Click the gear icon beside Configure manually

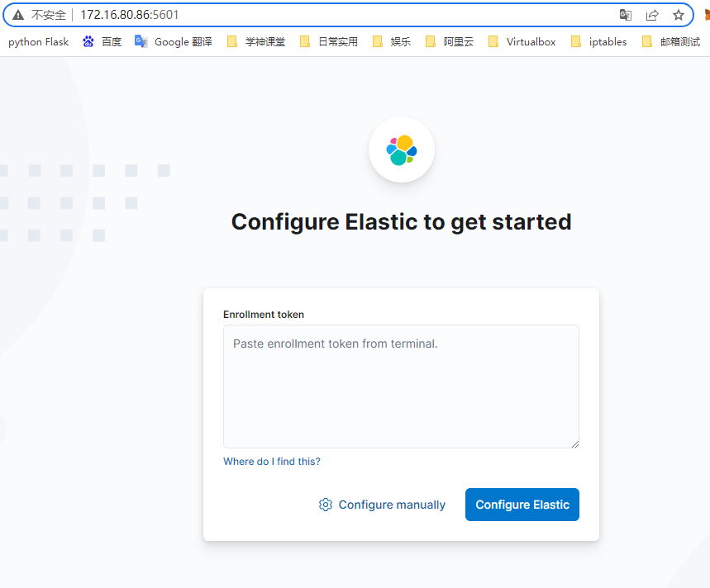(326, 505)
